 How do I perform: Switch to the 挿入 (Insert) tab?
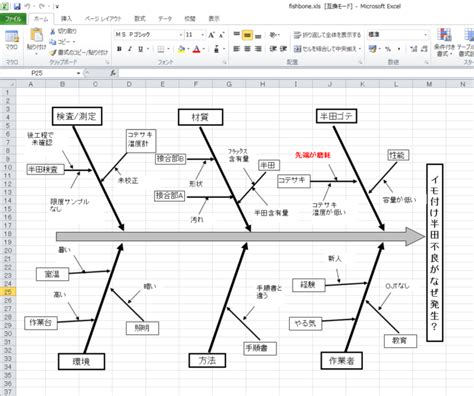point(66,19)
